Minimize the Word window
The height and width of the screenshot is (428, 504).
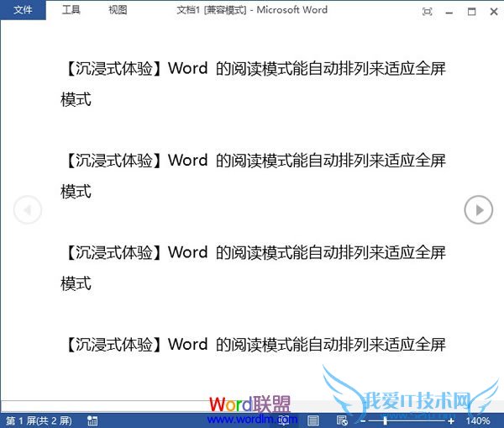449,13
